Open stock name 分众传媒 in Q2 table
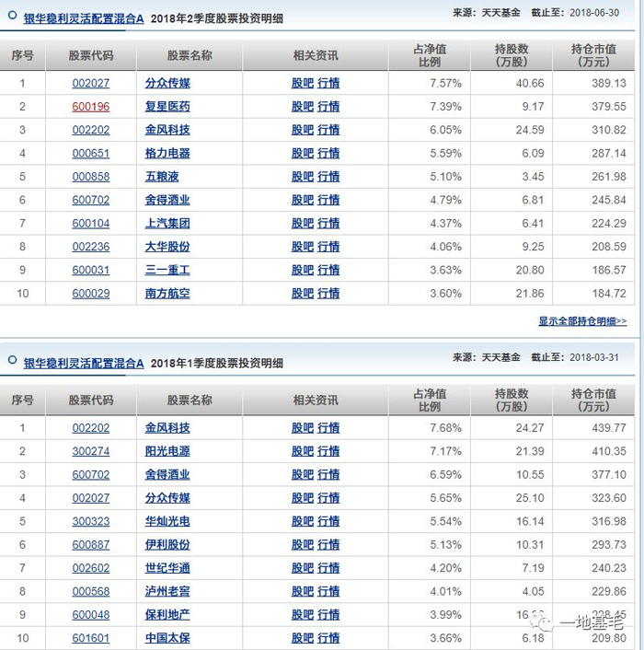This screenshot has height=650, width=644. click(167, 84)
